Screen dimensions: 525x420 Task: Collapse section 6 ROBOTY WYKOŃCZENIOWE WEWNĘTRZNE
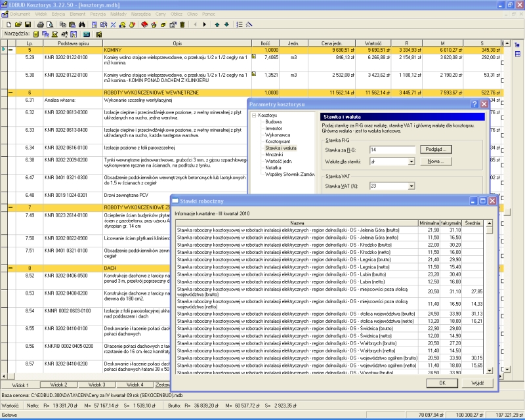[11, 93]
